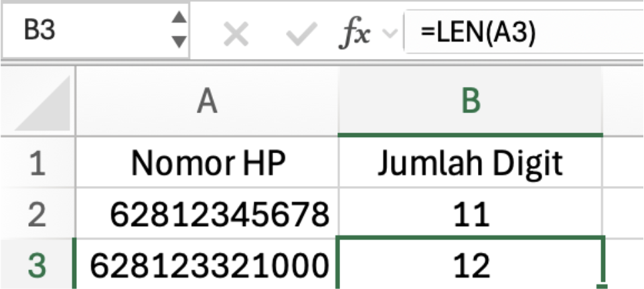Image resolution: width=644 pixels, height=289 pixels.
Task: Click the Name Box showing B3
Action: pyautogui.click(x=80, y=31)
